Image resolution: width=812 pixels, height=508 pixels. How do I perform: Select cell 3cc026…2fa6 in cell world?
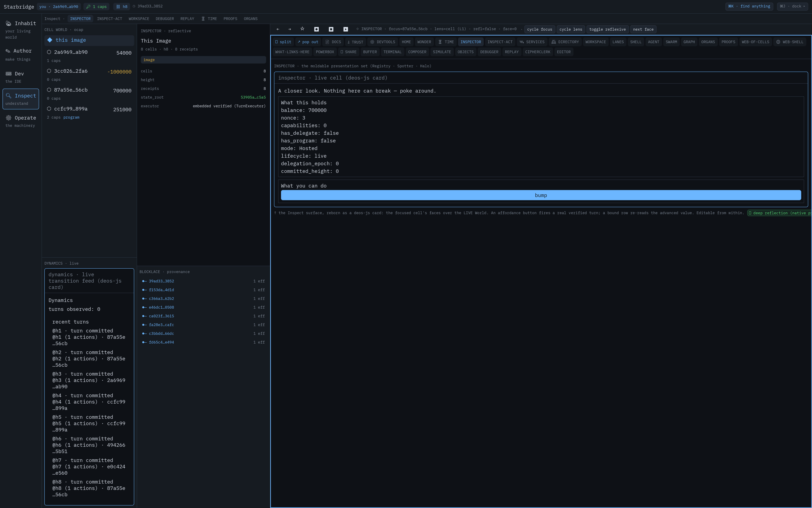click(89, 75)
